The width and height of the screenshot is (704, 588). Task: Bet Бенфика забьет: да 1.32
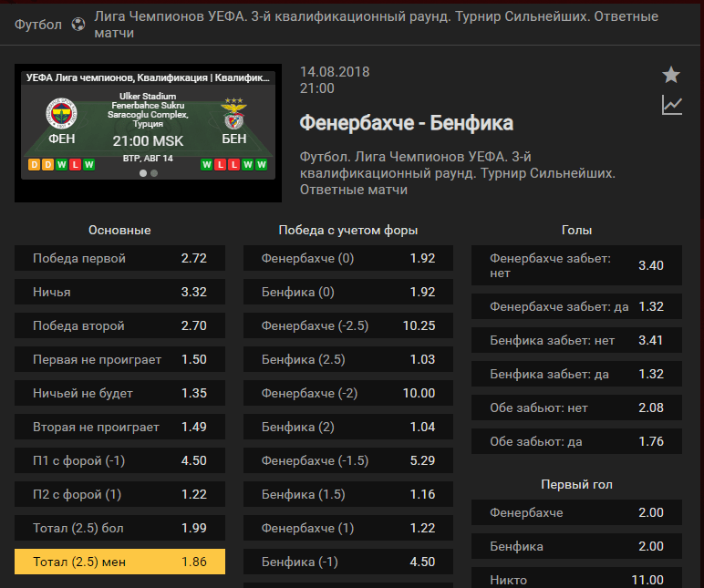pyautogui.click(x=577, y=374)
